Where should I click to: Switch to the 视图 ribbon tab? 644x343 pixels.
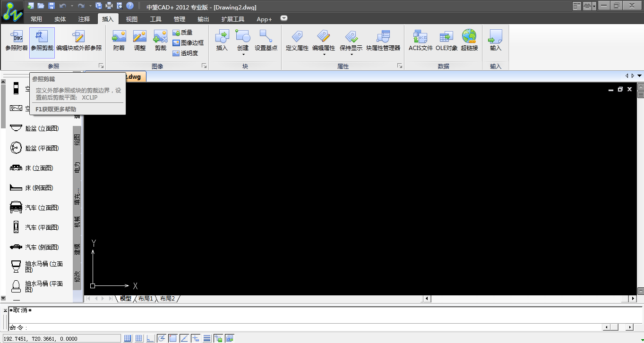tap(132, 19)
